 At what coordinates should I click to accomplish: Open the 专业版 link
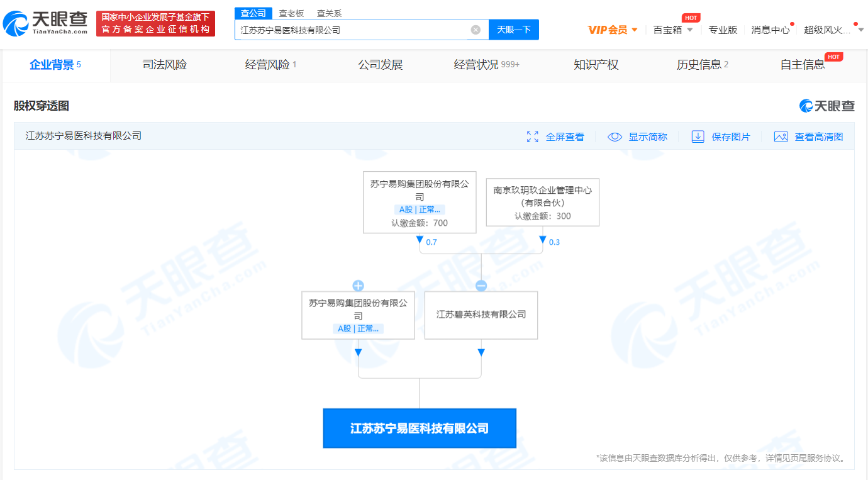(x=723, y=30)
